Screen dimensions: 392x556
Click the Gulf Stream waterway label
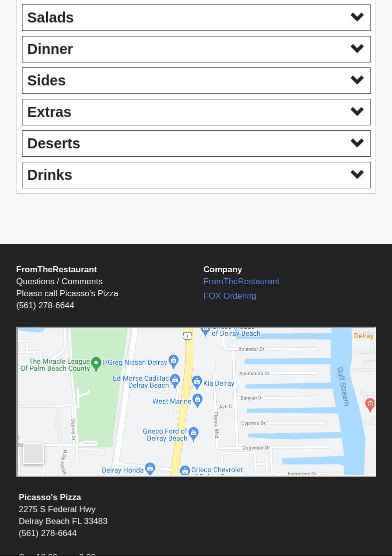[343, 387]
